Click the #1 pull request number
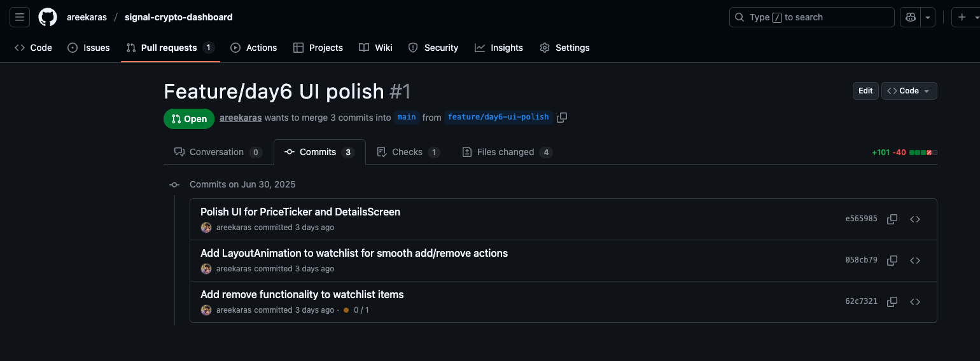The height and width of the screenshot is (361, 980). point(400,92)
